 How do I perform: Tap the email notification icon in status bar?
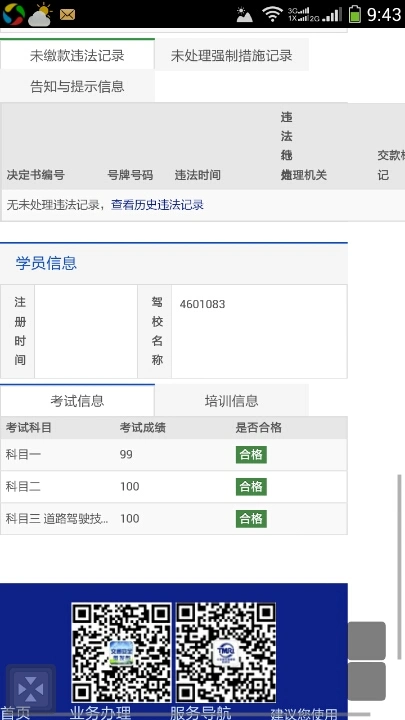click(x=68, y=15)
